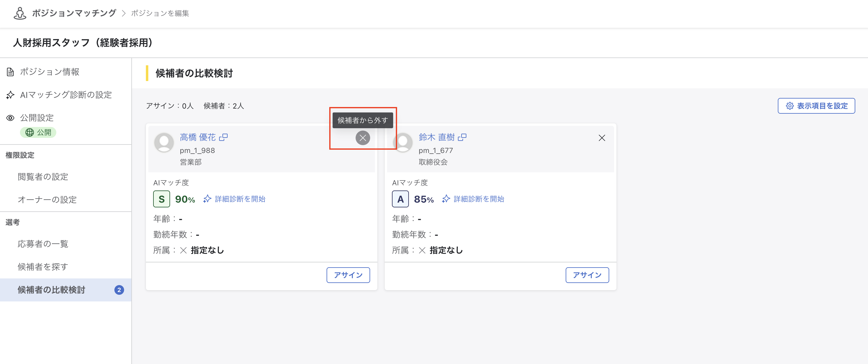Screen dimensions: 868x364
Task: Click the A rank badge
Action: [400, 199]
